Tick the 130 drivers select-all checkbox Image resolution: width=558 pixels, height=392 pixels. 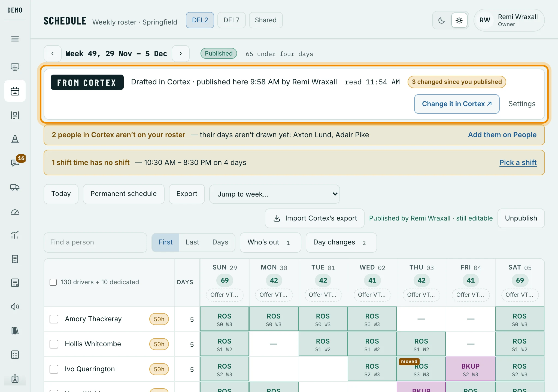(53, 282)
